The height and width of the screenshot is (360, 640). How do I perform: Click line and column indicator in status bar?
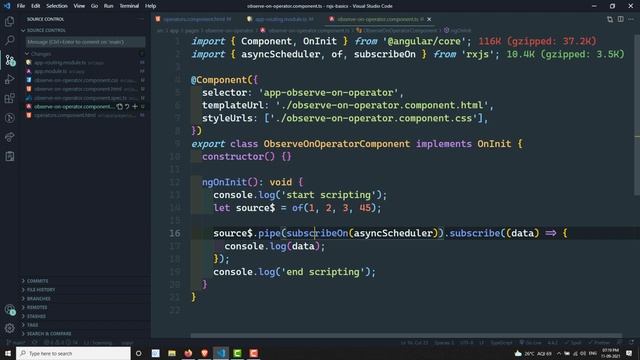(414, 343)
